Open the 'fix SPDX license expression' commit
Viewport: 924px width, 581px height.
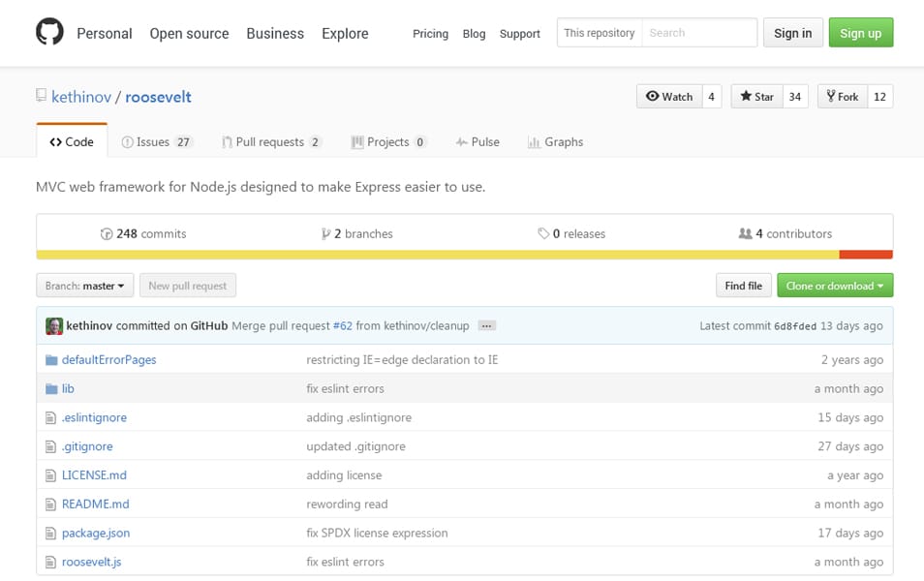point(377,534)
